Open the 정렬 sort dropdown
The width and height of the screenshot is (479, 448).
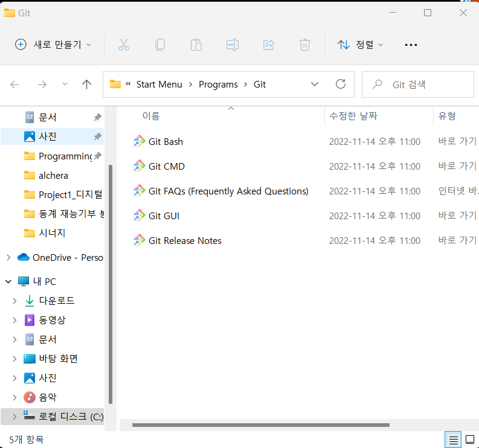360,45
